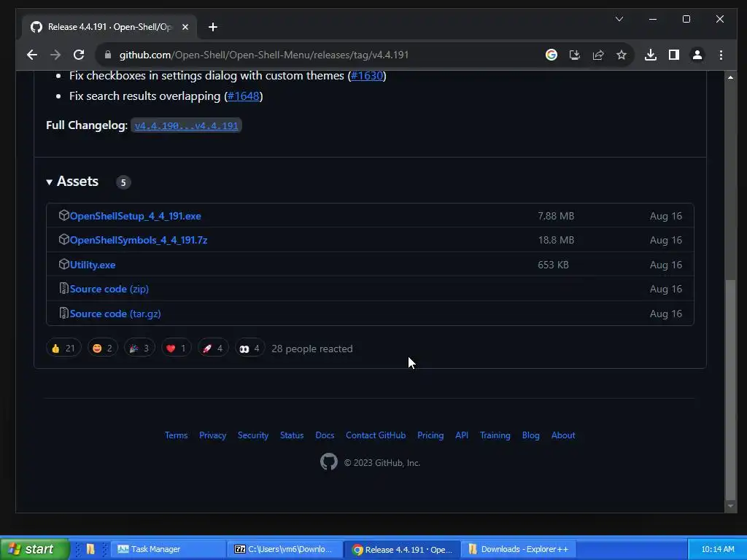Click zip file icon beside Source code (zip)
Image resolution: width=747 pixels, height=560 pixels.
[x=64, y=289]
